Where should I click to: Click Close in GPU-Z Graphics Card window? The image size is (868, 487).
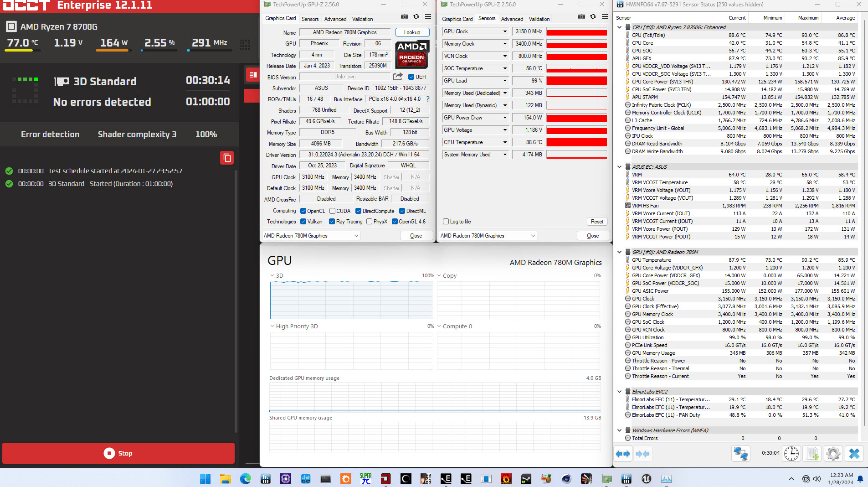(416, 236)
